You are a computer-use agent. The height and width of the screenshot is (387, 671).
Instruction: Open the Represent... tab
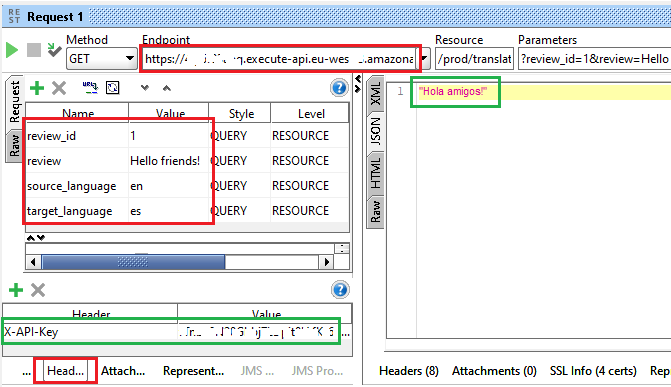193,371
